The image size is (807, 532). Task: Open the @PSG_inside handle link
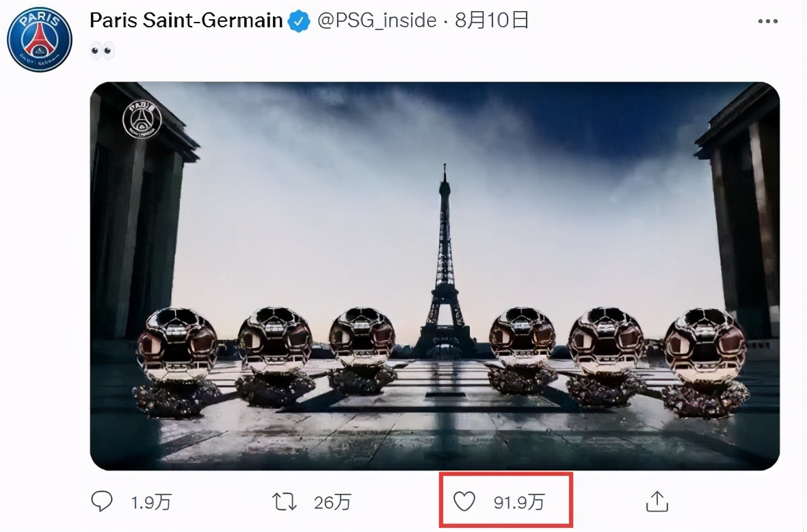[x=377, y=21]
